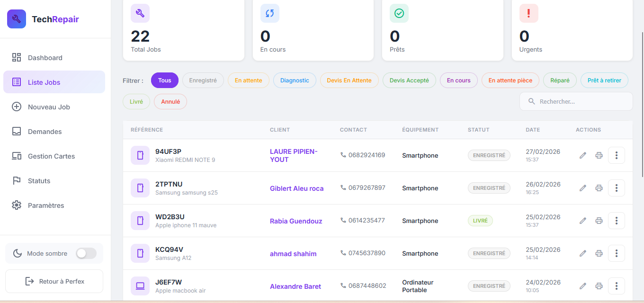Viewport: 644px width, 303px height.
Task: Filter jobs by Enregistré status
Action: coord(203,80)
